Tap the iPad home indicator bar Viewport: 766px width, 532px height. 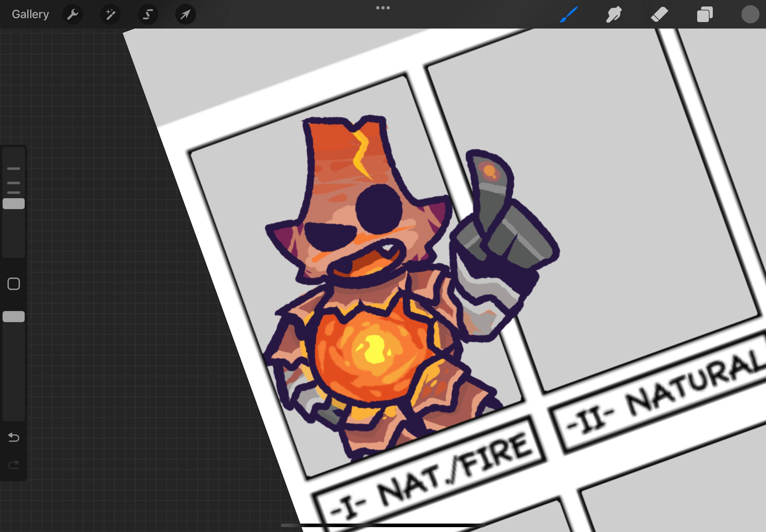[383, 525]
